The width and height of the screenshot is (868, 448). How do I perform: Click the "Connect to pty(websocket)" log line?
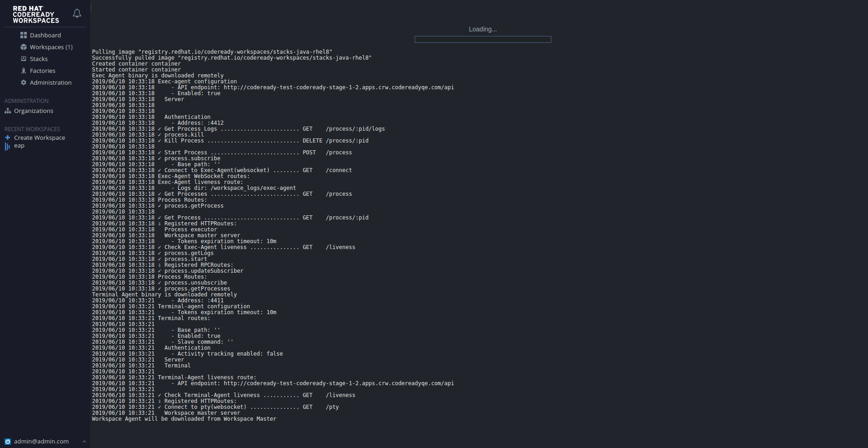216,407
